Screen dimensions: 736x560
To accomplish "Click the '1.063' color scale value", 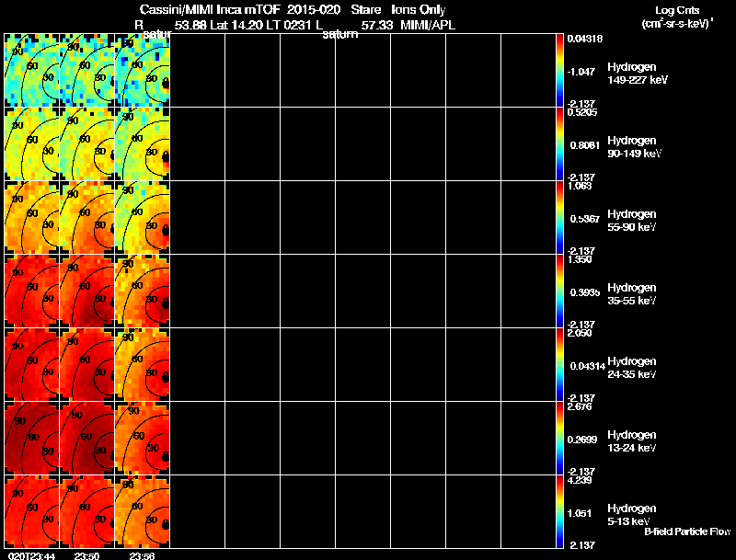I will coord(580,186).
